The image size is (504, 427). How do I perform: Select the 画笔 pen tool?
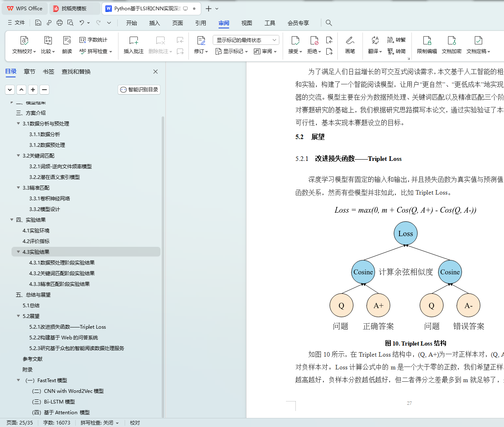350,45
